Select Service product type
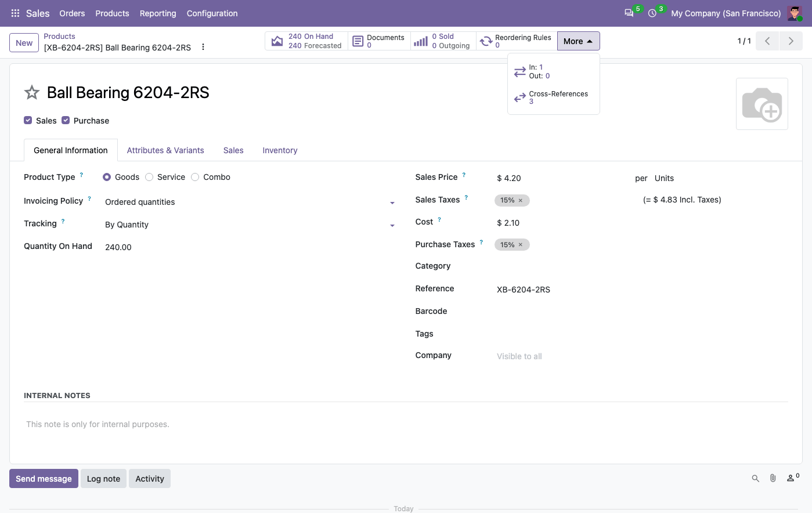The height and width of the screenshot is (513, 812). coord(149,177)
